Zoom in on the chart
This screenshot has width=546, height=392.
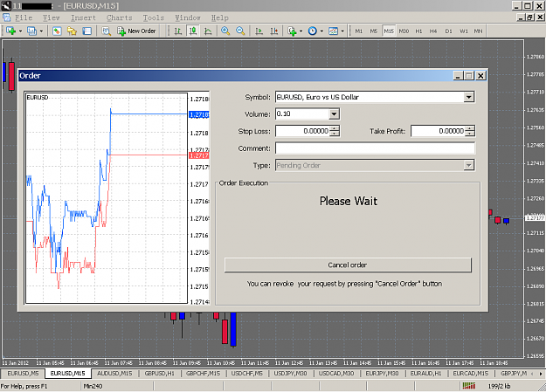pos(225,31)
